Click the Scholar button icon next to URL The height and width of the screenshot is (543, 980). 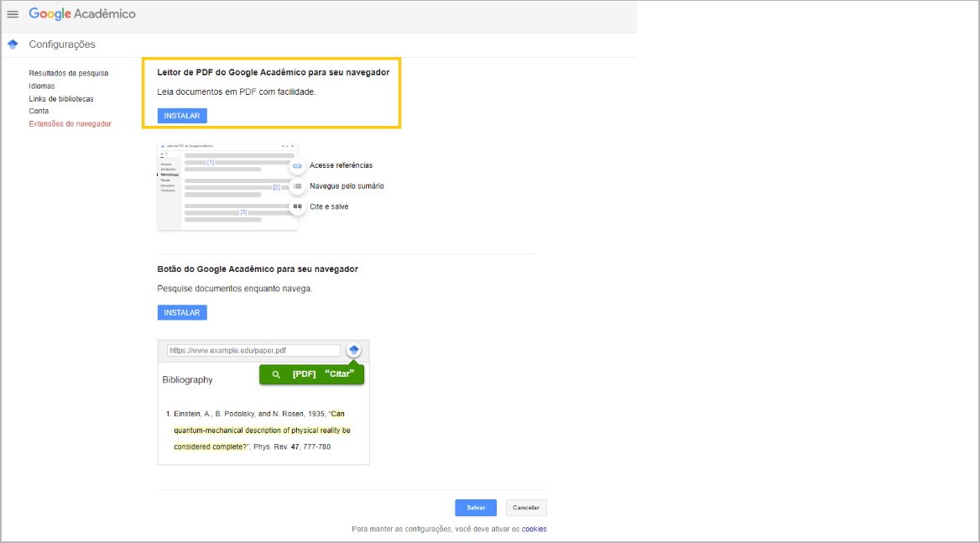354,350
